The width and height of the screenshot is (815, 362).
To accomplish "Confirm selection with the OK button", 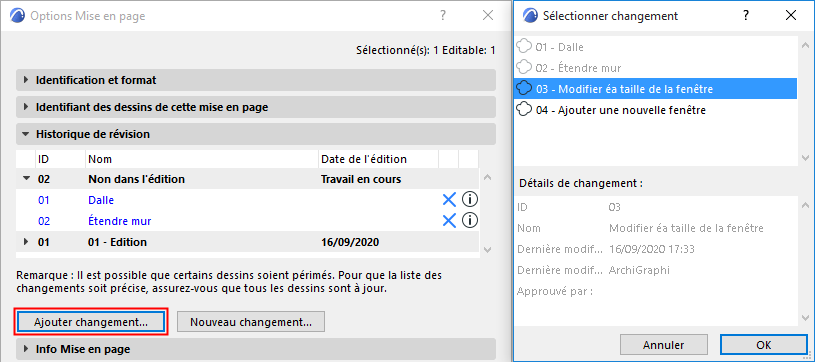I will [764, 345].
